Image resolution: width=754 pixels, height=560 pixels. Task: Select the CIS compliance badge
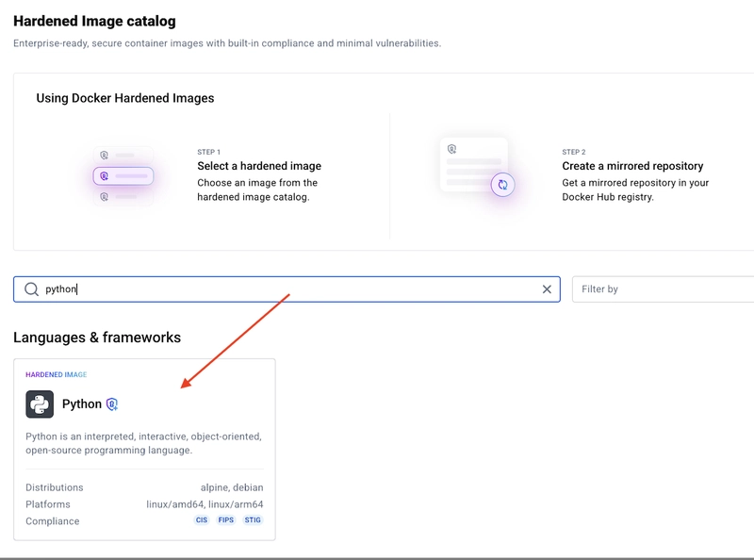click(202, 520)
